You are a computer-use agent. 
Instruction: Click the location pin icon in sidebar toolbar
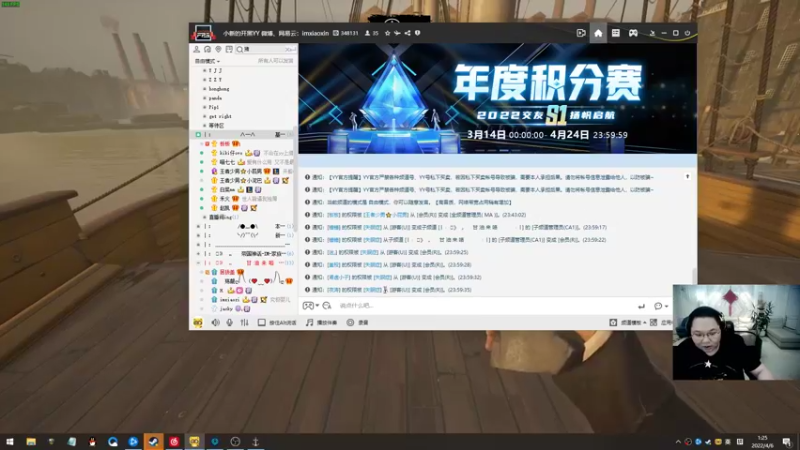pos(218,49)
